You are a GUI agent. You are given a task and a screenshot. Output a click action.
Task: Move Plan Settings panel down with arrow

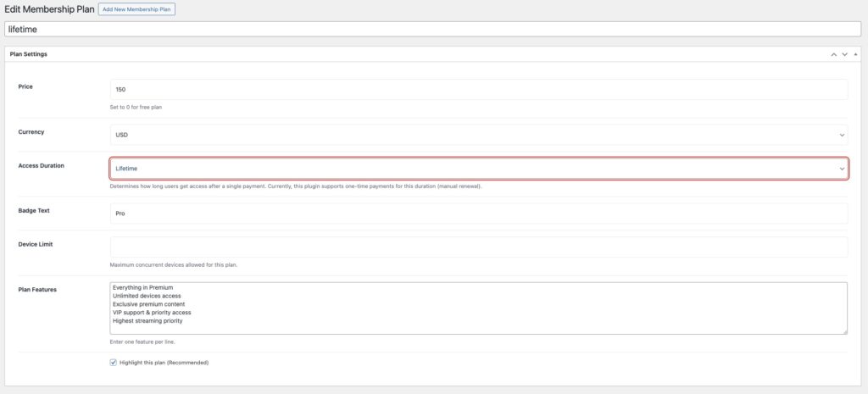pos(844,54)
